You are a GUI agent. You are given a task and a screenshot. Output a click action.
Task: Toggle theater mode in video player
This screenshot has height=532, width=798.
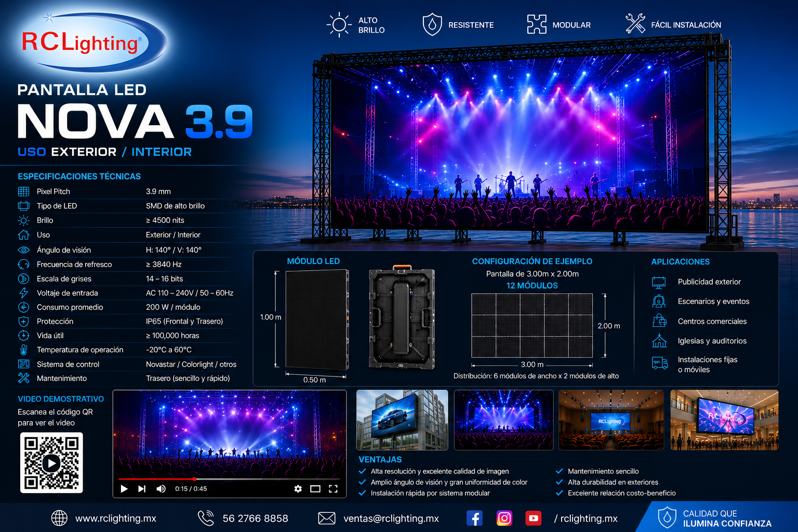click(315, 489)
